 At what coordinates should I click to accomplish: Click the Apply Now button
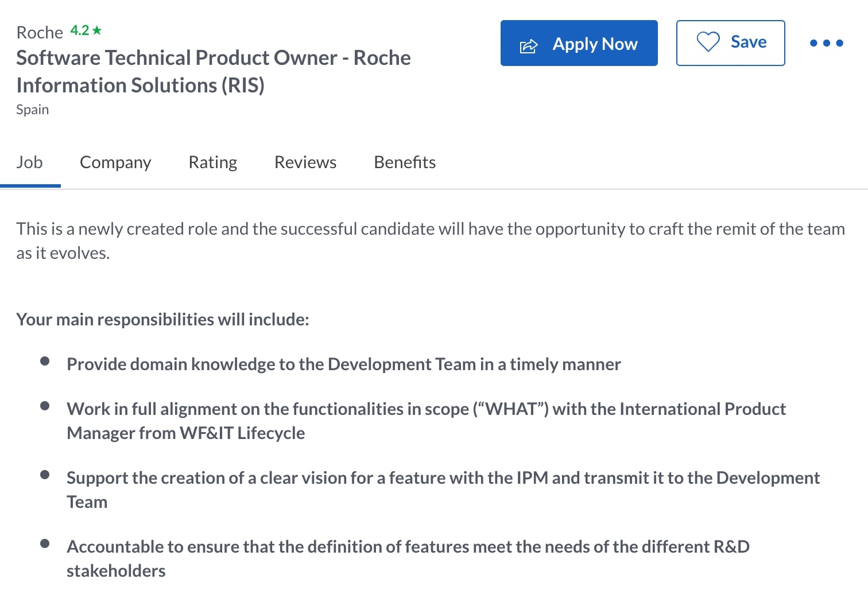(x=579, y=43)
